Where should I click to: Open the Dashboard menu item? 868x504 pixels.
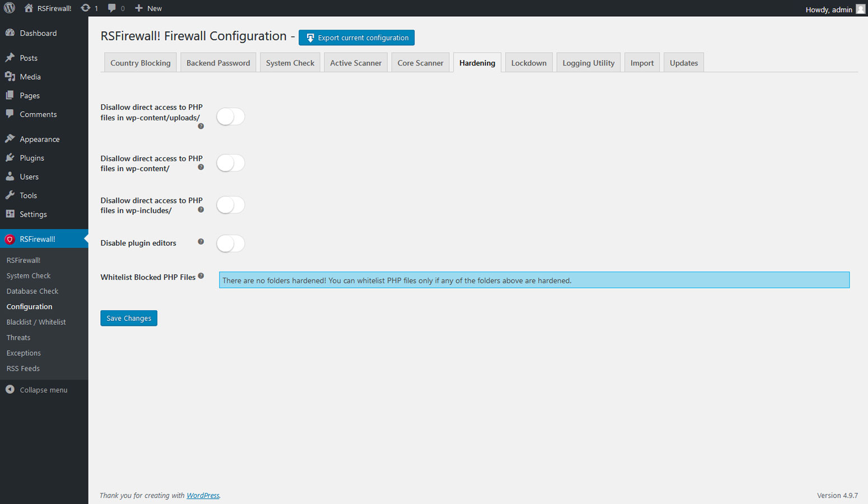tap(44, 33)
